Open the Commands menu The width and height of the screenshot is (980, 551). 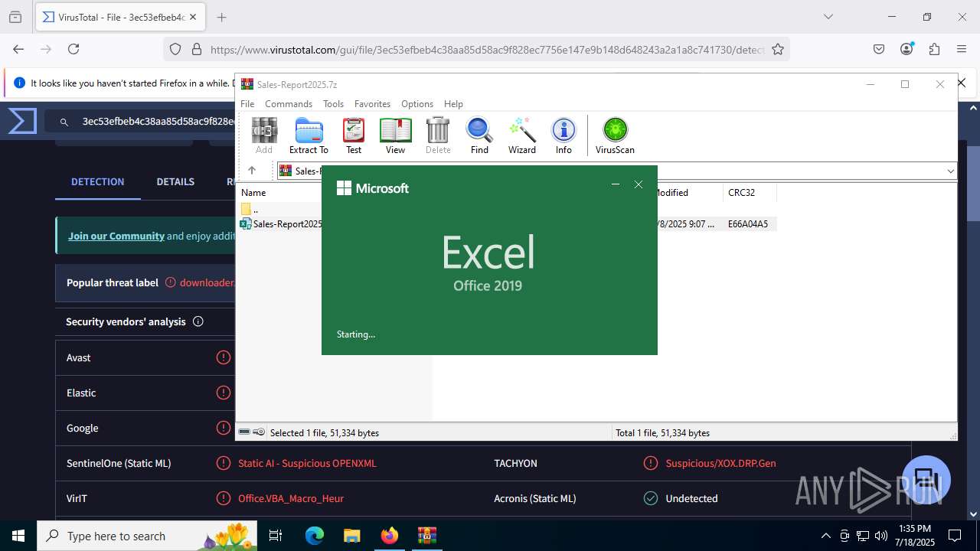pyautogui.click(x=289, y=104)
